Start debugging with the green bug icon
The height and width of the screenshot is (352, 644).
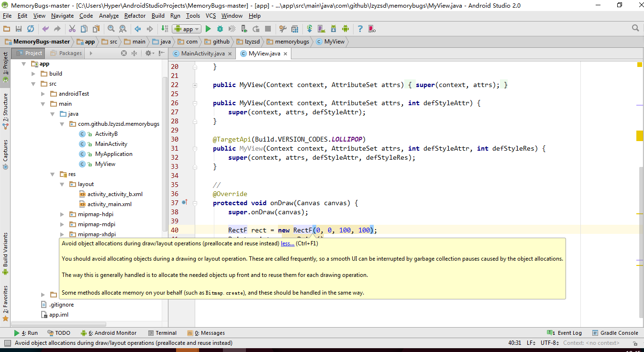tap(220, 29)
